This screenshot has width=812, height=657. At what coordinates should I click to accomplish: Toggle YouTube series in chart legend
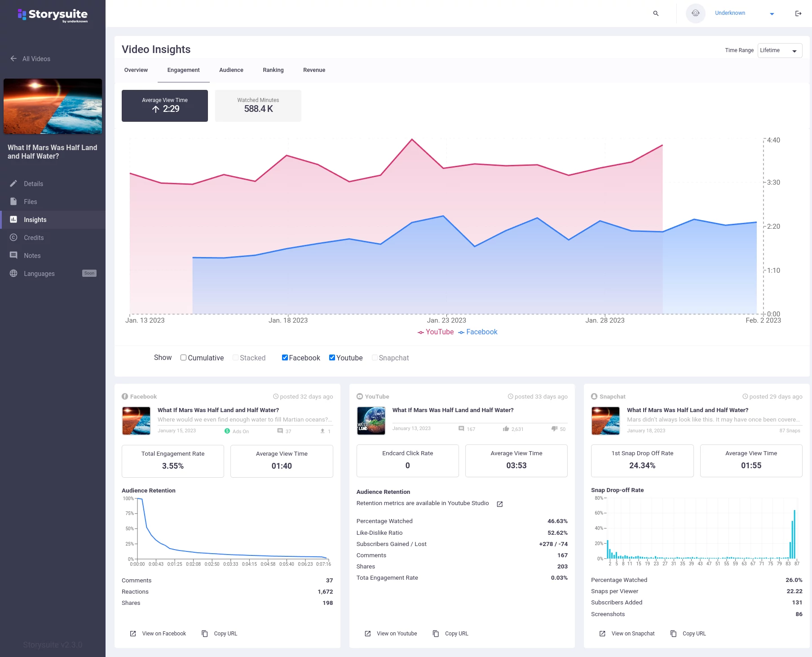[x=436, y=332]
